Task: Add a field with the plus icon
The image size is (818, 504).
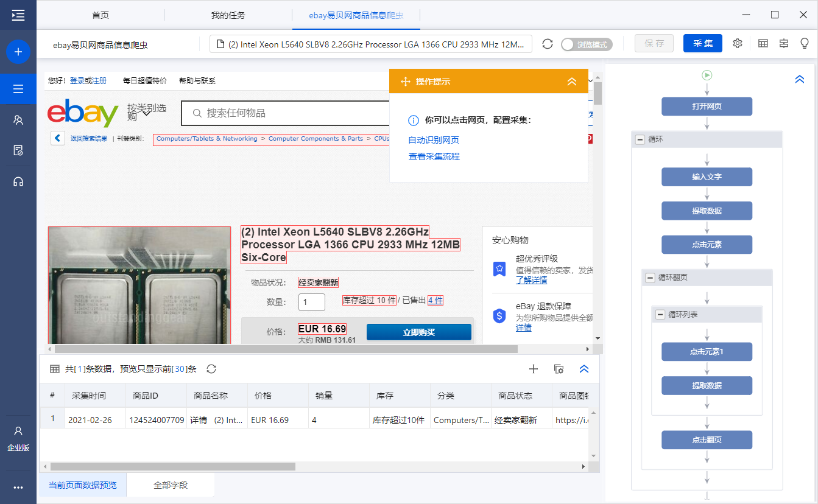Action: [x=534, y=369]
